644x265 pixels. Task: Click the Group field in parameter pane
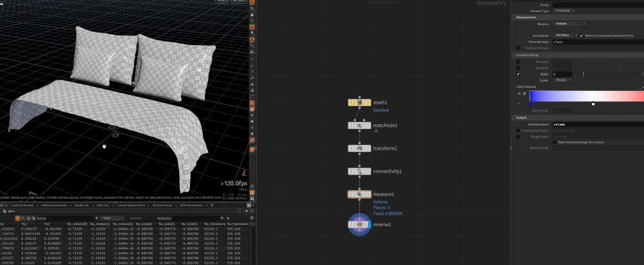click(x=598, y=5)
